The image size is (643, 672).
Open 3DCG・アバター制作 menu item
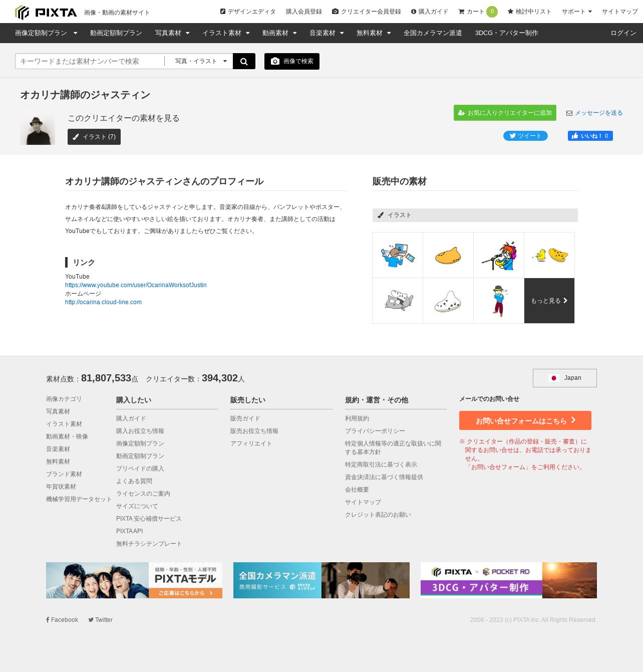pyautogui.click(x=507, y=33)
